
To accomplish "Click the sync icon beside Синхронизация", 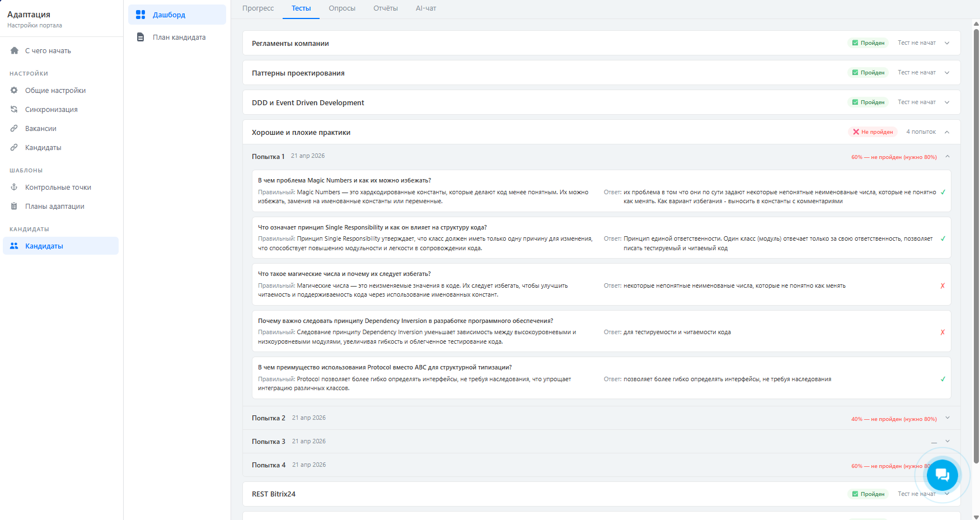I will [15, 110].
